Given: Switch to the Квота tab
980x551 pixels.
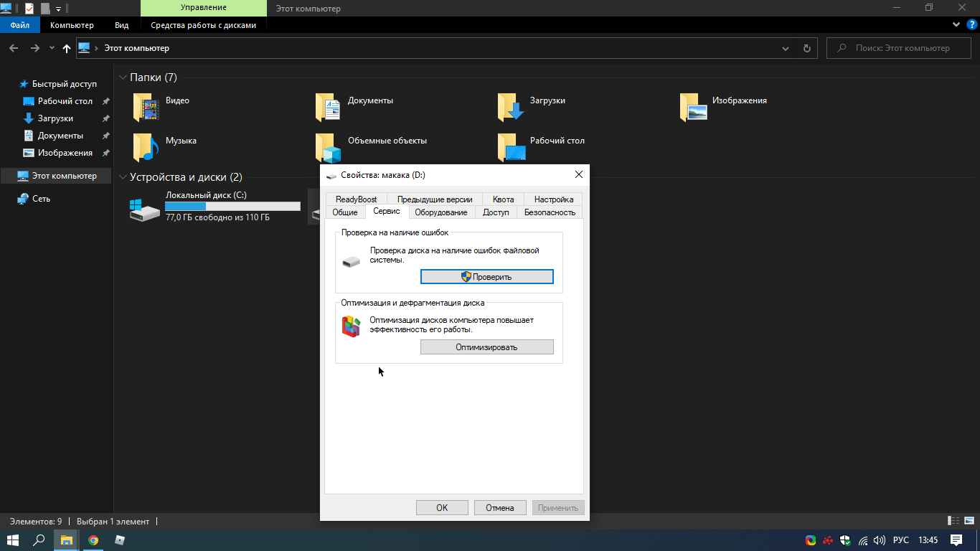Looking at the screenshot, I should tap(503, 199).
